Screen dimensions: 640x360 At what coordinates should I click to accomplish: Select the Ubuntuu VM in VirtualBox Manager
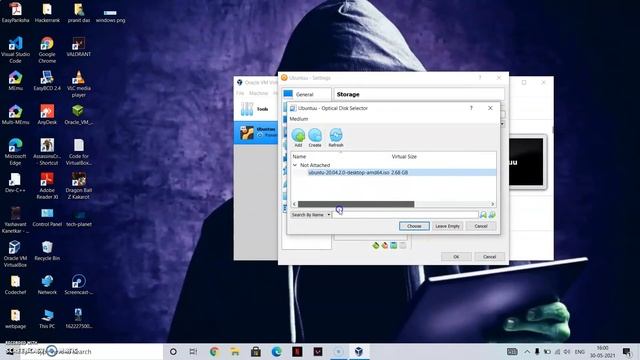256,133
